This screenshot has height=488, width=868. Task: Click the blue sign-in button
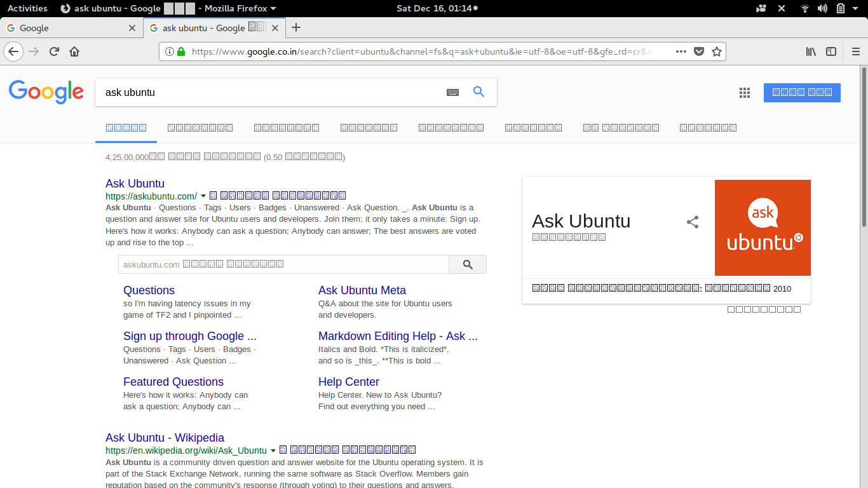tap(802, 92)
